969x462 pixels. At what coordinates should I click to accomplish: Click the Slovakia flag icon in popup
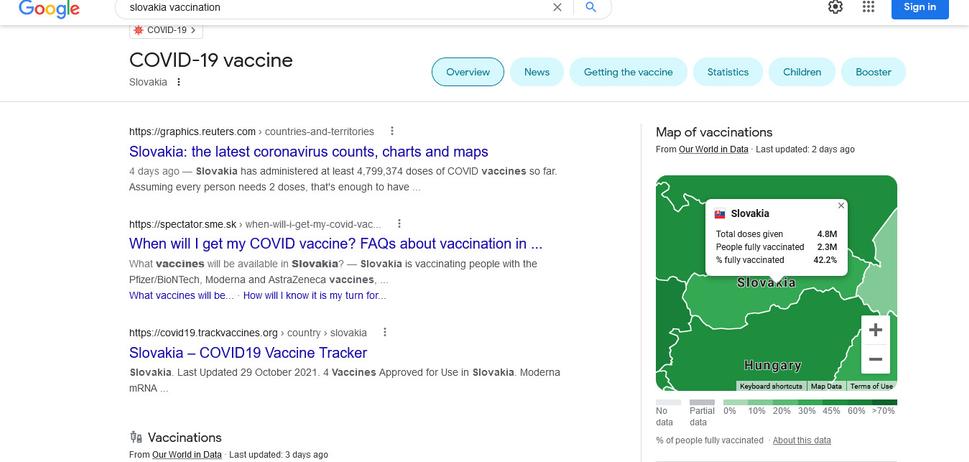tap(720, 214)
